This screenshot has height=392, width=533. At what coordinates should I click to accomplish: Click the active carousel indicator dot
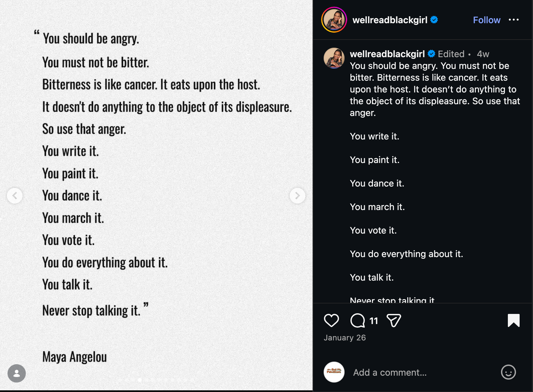140,380
